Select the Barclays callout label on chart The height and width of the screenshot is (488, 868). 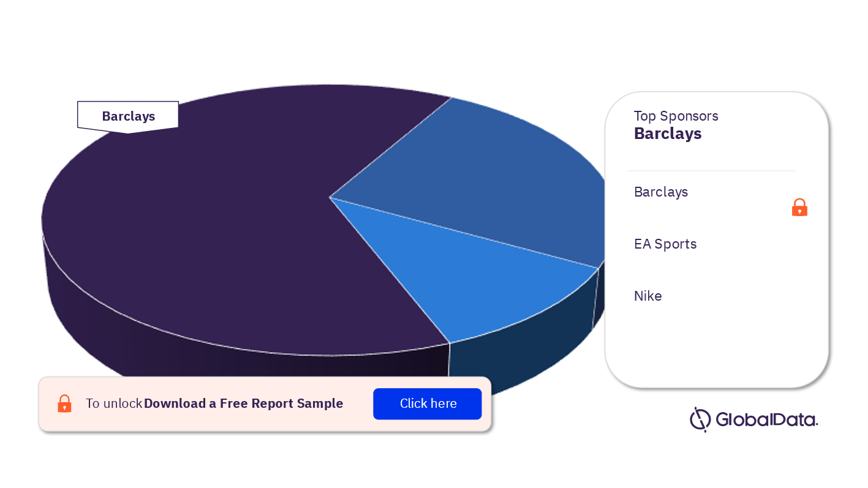128,116
